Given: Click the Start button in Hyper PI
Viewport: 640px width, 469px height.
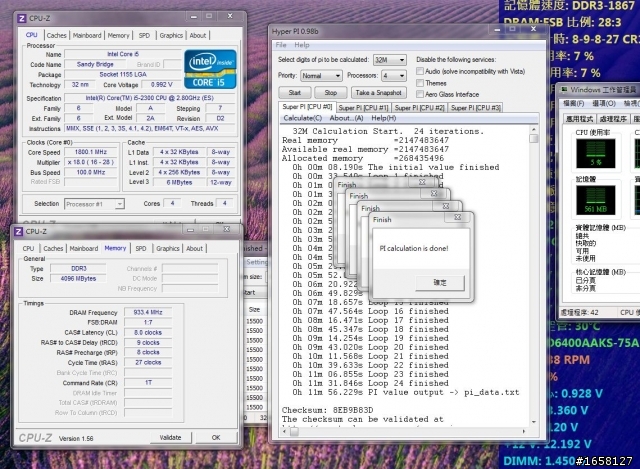Looking at the screenshot, I should tap(295, 93).
